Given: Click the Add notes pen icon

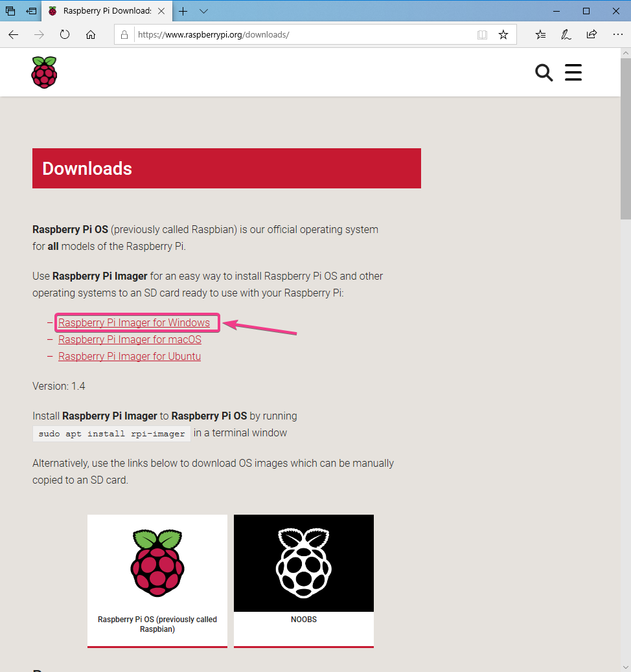Looking at the screenshot, I should (x=566, y=35).
